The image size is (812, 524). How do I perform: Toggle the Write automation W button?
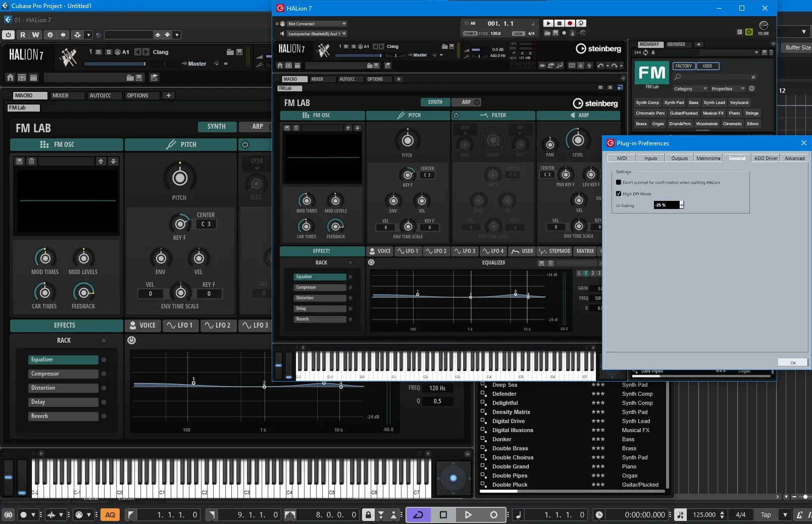(x=35, y=35)
